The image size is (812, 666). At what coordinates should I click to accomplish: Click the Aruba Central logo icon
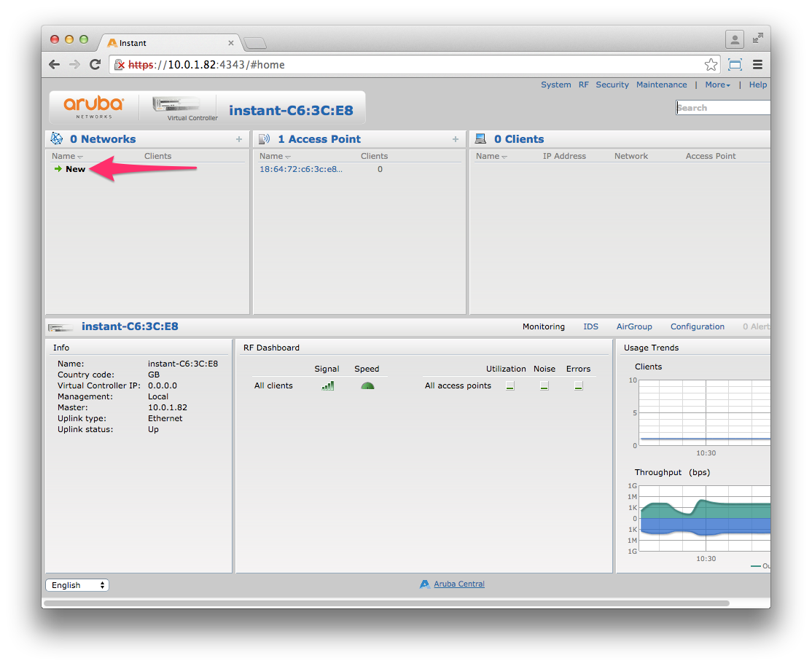click(x=425, y=584)
